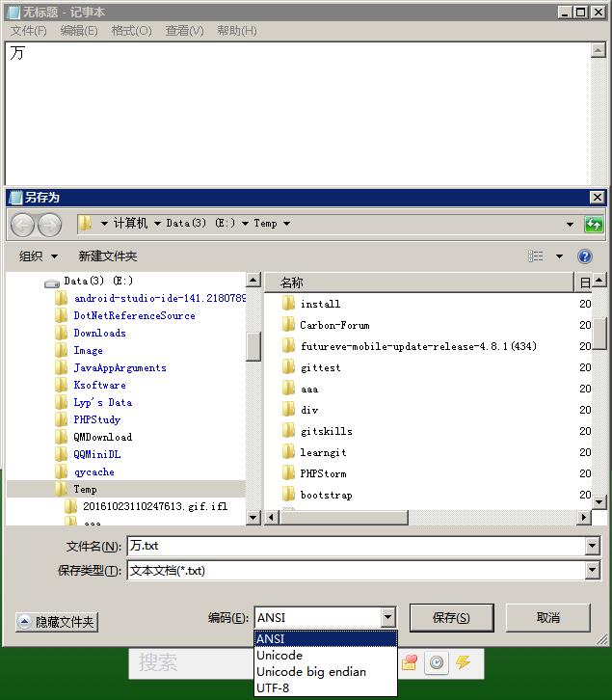Expand the address bar history dropdown
The width and height of the screenshot is (612, 700).
click(570, 224)
